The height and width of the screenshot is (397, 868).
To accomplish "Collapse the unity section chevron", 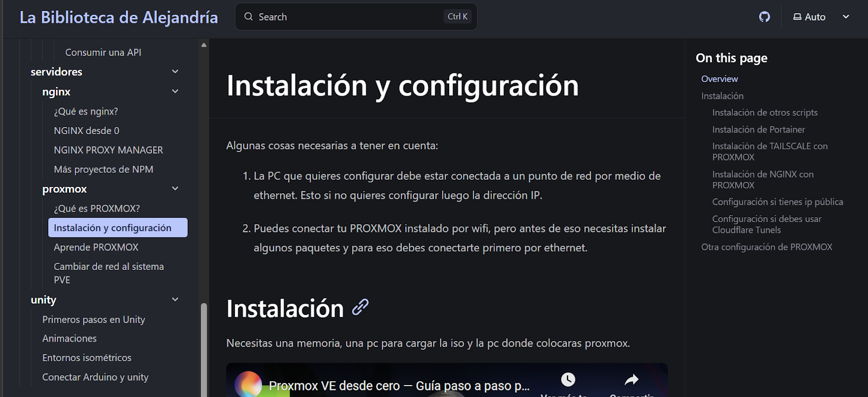I will pyautogui.click(x=175, y=299).
